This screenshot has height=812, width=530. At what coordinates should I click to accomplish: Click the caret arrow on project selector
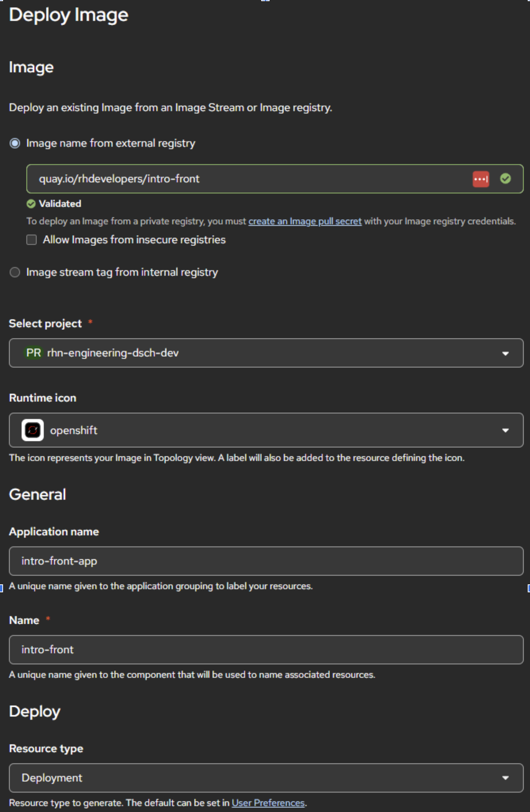(x=505, y=353)
